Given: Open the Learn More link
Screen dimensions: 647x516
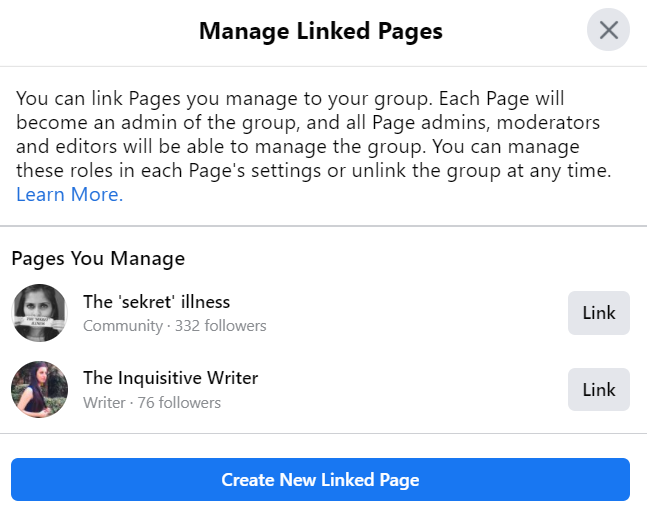Looking at the screenshot, I should 69,195.
